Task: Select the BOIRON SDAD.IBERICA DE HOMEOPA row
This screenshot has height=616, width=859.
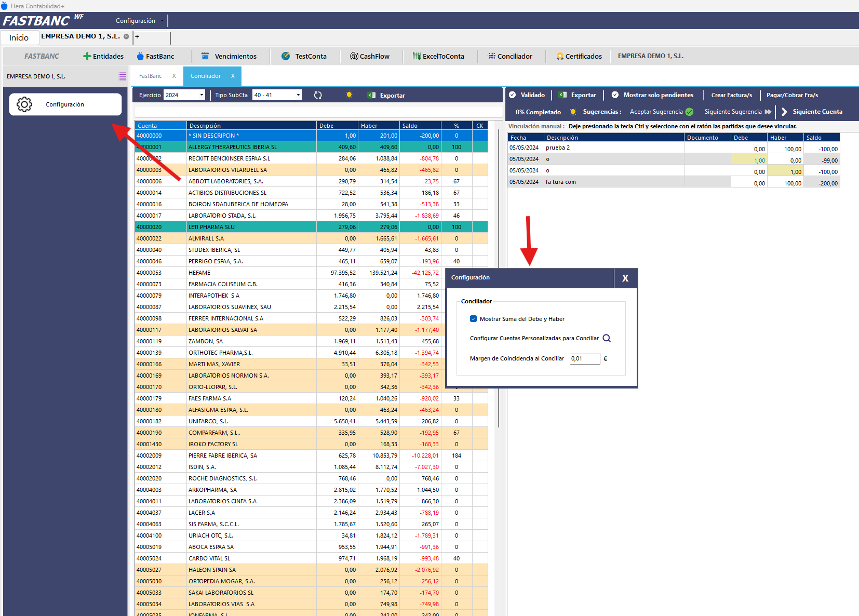Action: (x=311, y=204)
